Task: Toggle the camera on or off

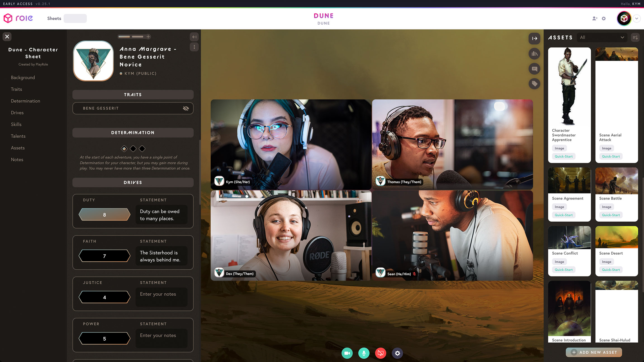Action: tap(347, 353)
